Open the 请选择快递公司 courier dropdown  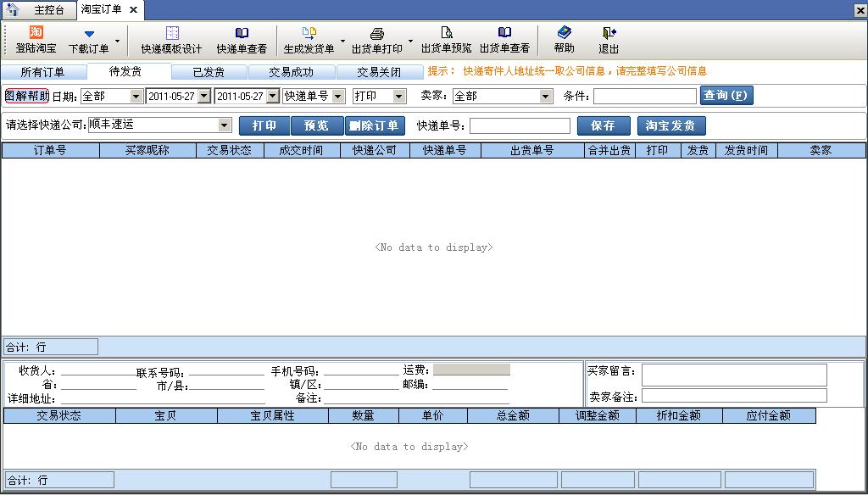click(x=225, y=125)
